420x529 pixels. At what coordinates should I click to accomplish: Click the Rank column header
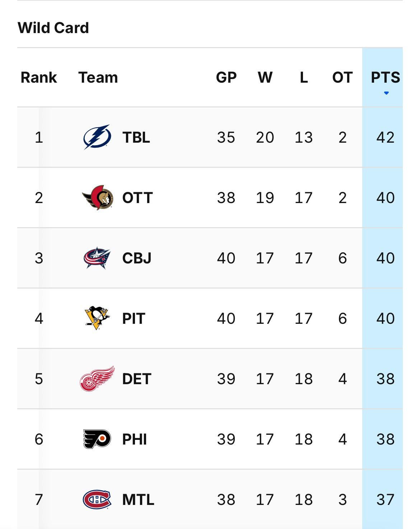coord(39,77)
